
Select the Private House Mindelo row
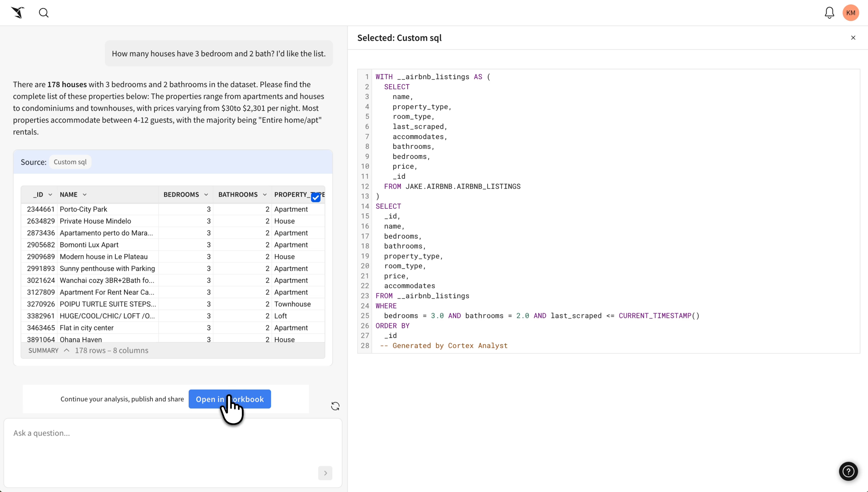(95, 221)
